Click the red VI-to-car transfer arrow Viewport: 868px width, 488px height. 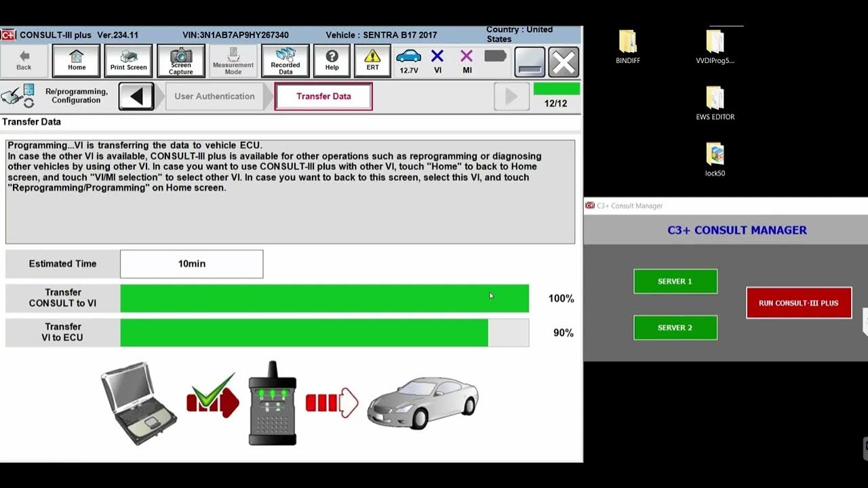click(x=332, y=403)
